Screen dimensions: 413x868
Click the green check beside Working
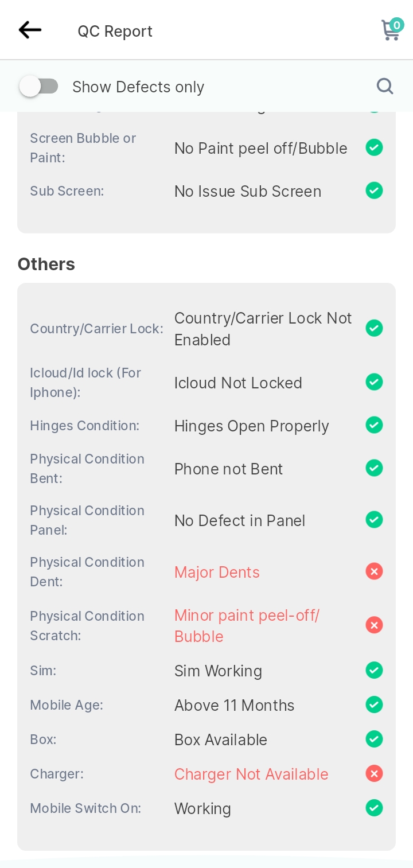374,808
